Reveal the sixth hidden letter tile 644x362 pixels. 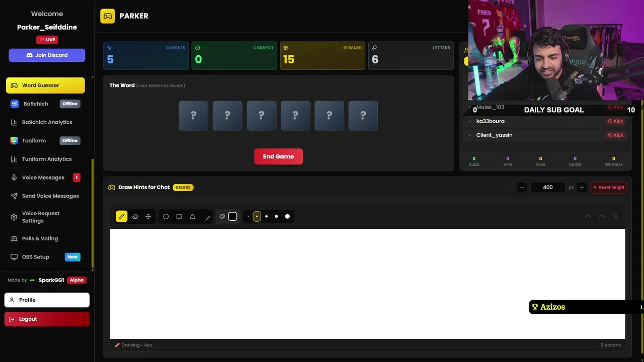click(363, 116)
